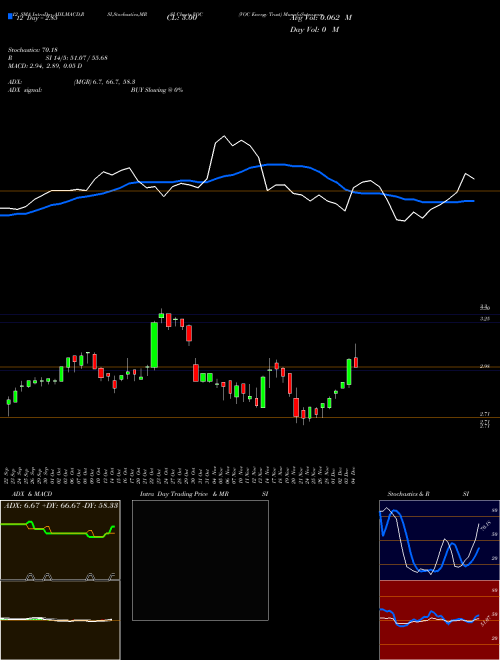Click the 'ADX signal:' label
500x660 pixels.
(x=25, y=90)
